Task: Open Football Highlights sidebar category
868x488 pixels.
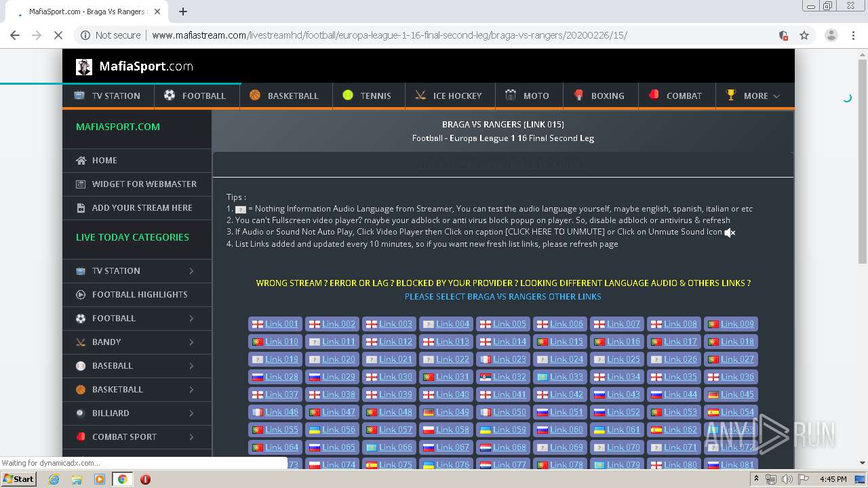Action: pos(137,295)
